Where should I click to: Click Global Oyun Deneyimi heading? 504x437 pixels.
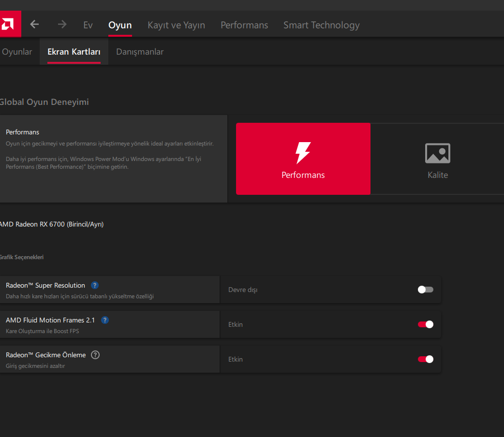[44, 102]
